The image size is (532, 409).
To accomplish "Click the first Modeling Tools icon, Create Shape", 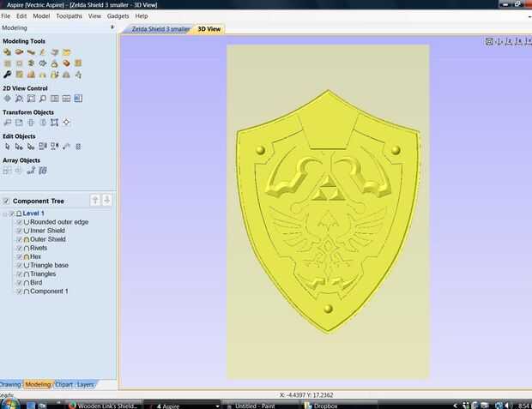I will (x=7, y=52).
